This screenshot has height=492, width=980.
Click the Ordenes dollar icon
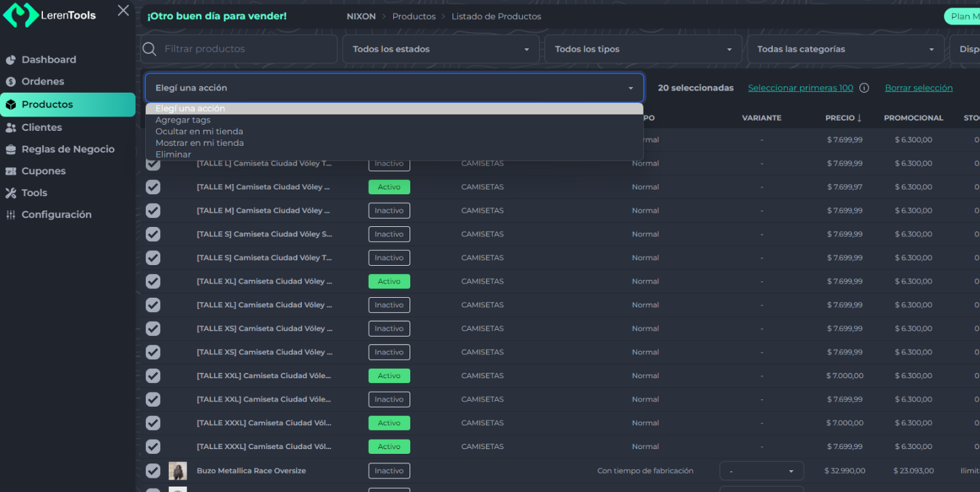[11, 82]
